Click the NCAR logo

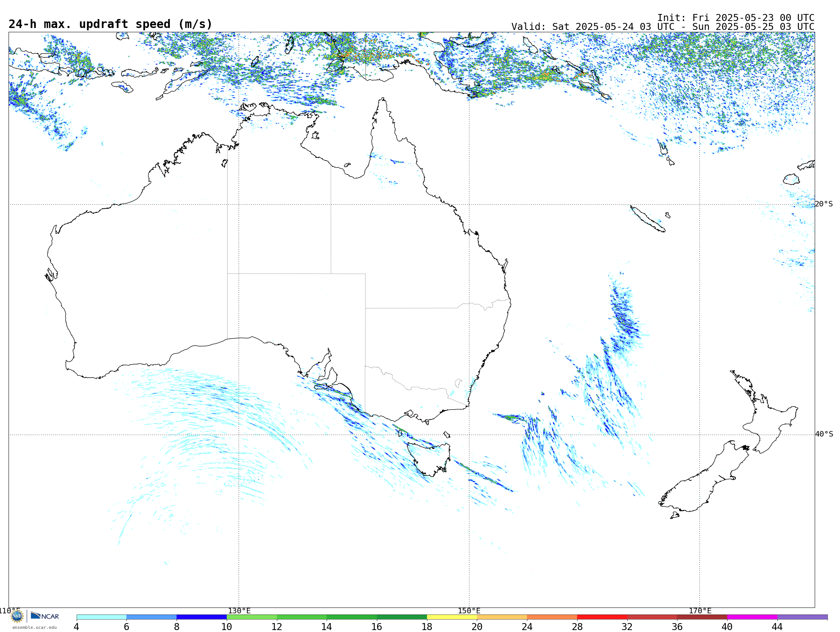point(45,616)
